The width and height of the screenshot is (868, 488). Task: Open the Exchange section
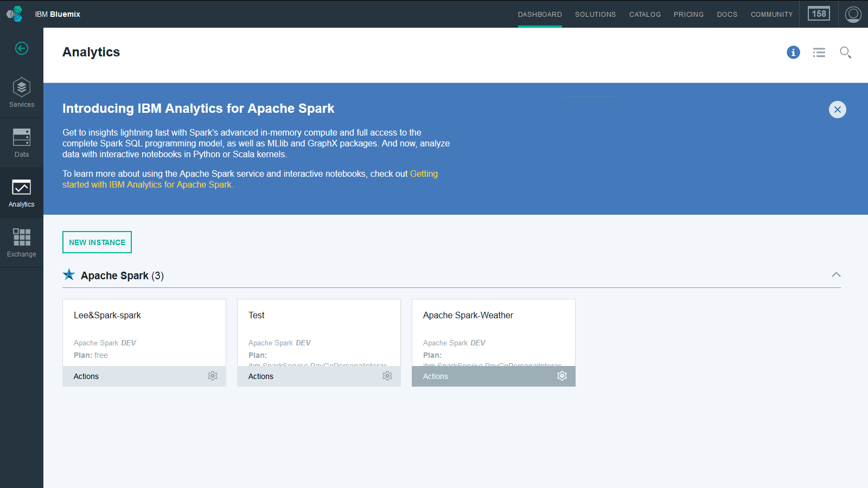[x=21, y=240]
